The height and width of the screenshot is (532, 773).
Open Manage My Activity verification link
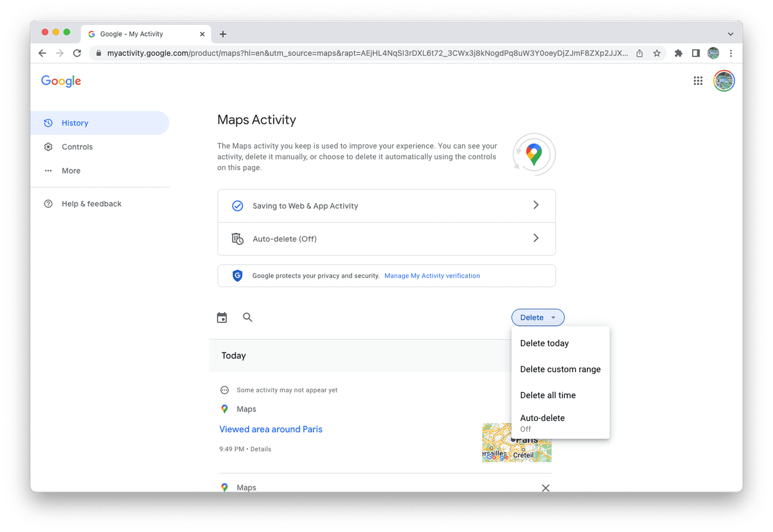(x=432, y=276)
